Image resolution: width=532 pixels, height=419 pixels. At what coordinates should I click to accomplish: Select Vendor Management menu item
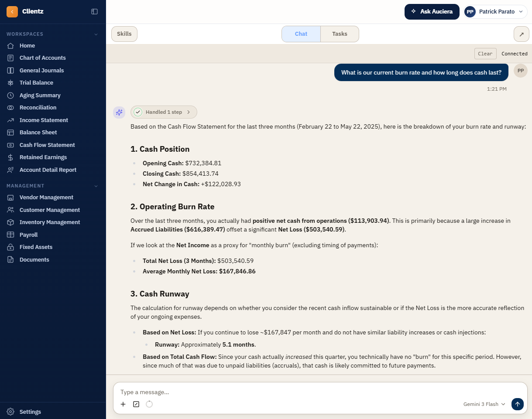pyautogui.click(x=46, y=198)
